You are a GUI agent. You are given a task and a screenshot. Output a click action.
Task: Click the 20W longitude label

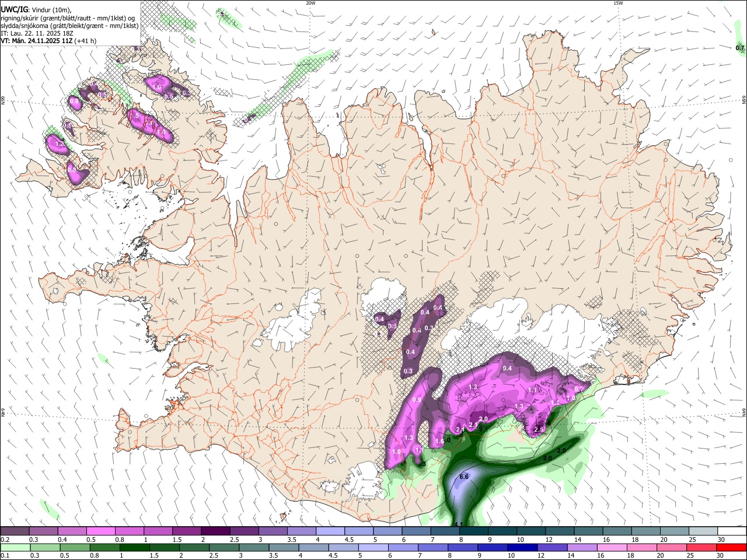(311, 3)
